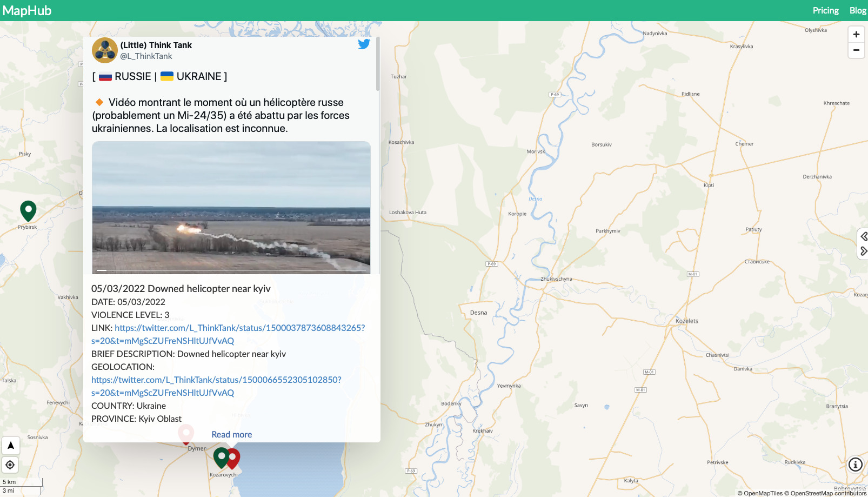Viewport: 868px width, 497px height.
Task: Click the Loshakova Huta label
Action: click(408, 213)
